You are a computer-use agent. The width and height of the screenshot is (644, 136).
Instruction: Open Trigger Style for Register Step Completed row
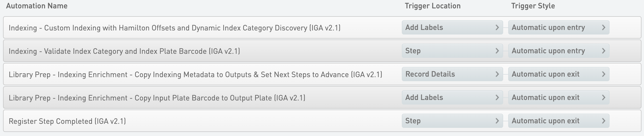(558, 121)
